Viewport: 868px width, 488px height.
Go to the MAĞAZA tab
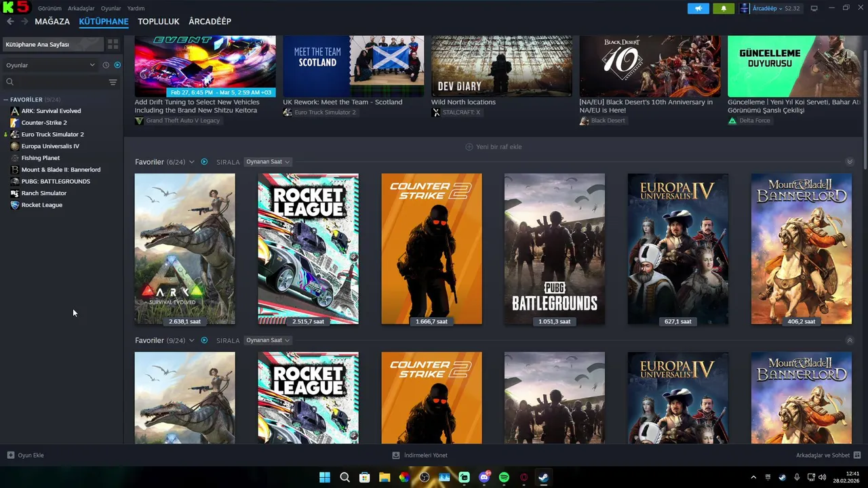[52, 22]
